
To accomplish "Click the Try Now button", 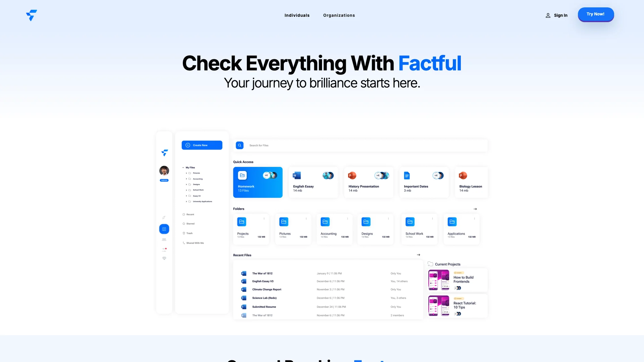I will click(x=596, y=14).
